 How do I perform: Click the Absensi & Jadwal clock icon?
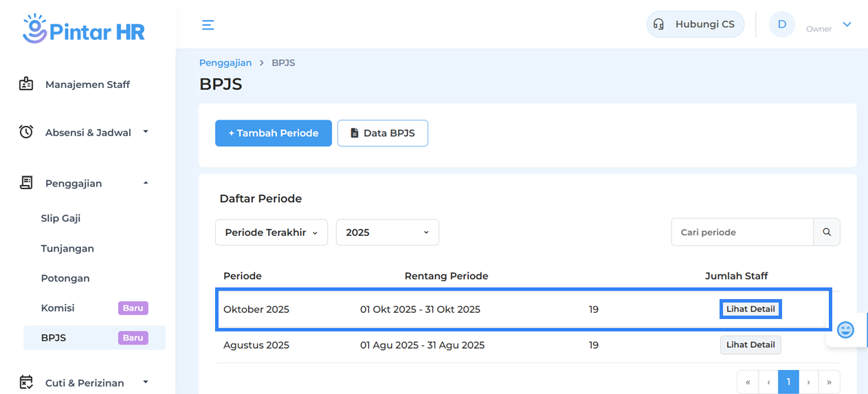point(26,132)
